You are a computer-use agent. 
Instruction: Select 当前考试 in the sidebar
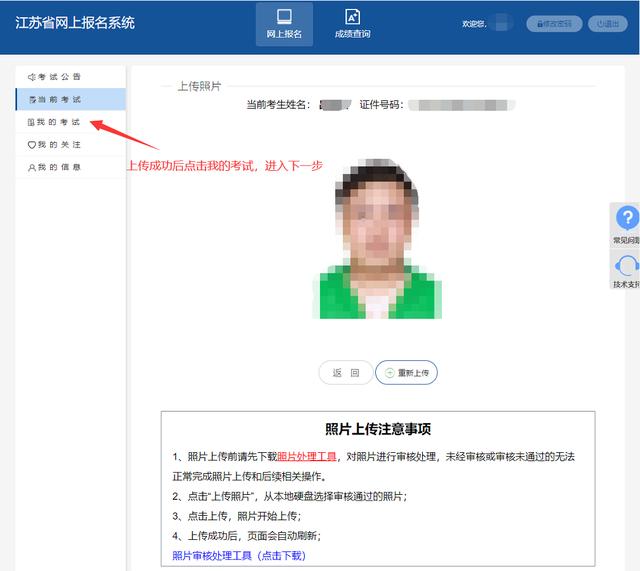[71, 99]
